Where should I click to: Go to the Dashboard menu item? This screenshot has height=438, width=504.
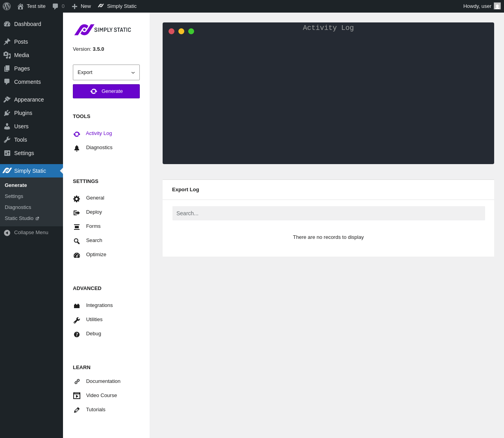coord(31,24)
